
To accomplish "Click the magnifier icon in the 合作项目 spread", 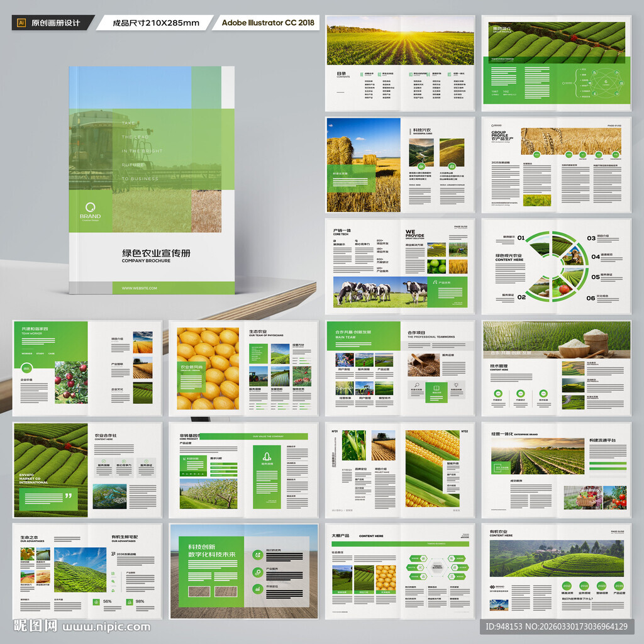I will [416, 386].
